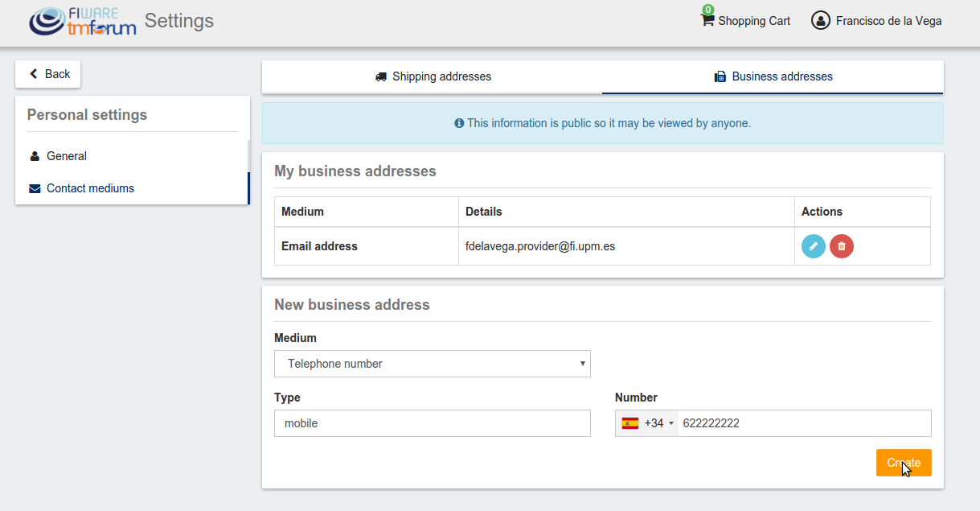Click the My business addresses heading

click(355, 171)
